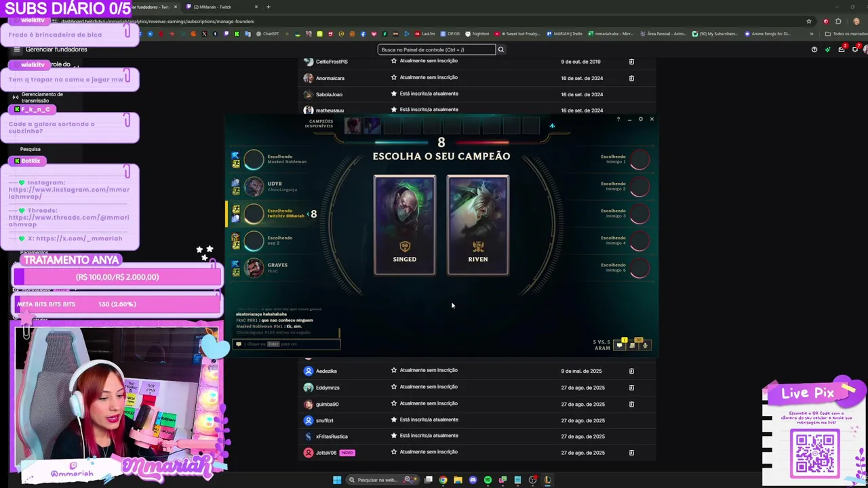Click the reroll dice icon beside bench

pyautogui.click(x=552, y=125)
